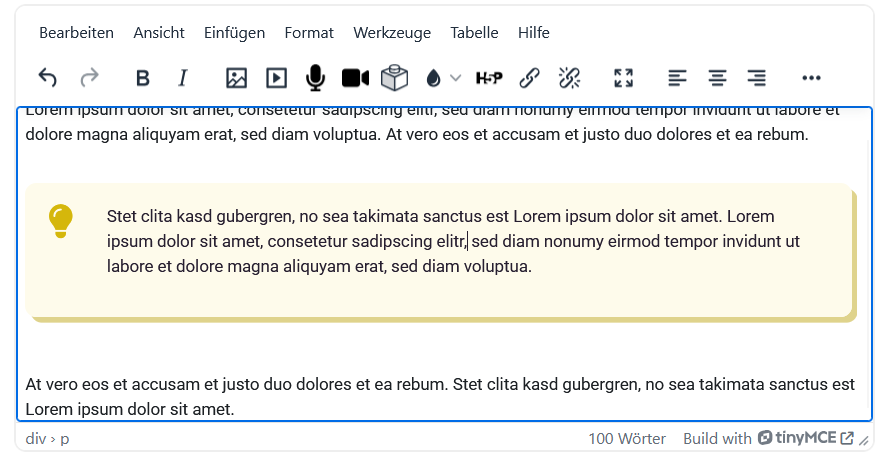
Task: Apply bold formatting
Action: 142,78
